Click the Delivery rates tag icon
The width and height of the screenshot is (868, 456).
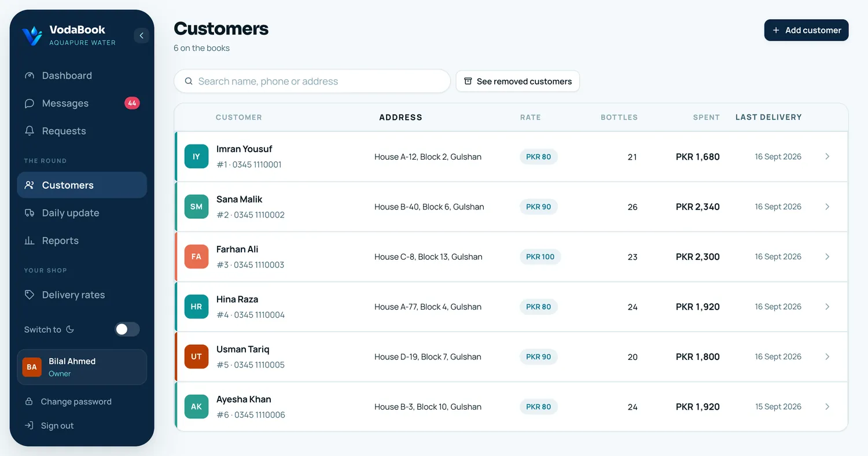(30, 295)
